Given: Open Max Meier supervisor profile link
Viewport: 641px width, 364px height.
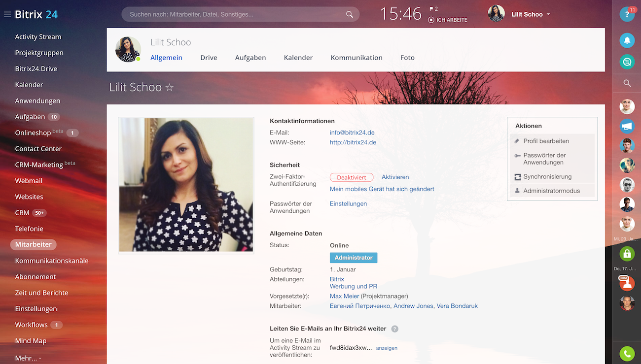Looking at the screenshot, I should [345, 296].
